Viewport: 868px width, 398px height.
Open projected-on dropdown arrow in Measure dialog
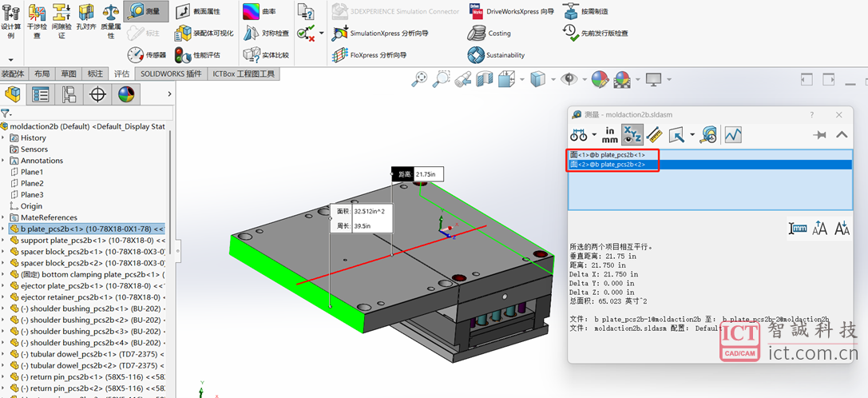pos(692,135)
